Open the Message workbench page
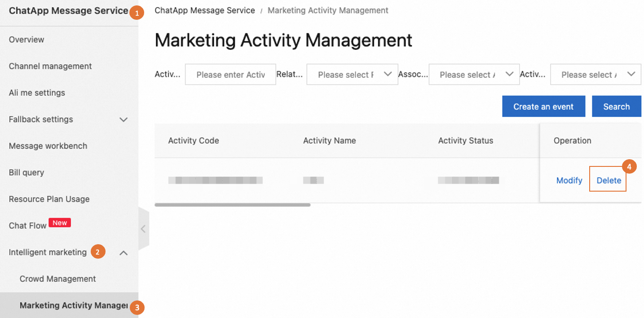644x318 pixels. click(48, 146)
